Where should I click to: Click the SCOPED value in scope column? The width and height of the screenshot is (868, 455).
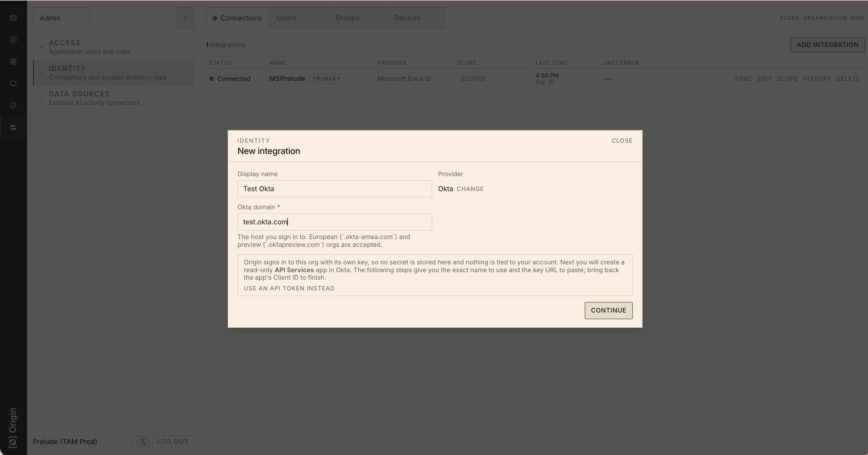473,78
